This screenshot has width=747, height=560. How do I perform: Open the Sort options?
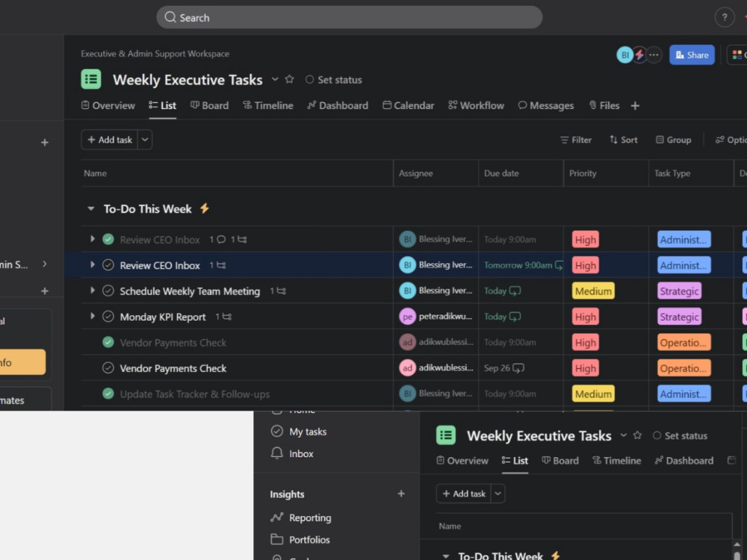pos(623,140)
